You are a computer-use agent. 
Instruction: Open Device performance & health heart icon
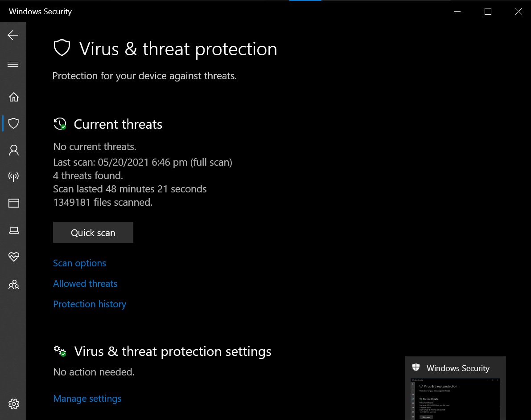click(x=13, y=257)
